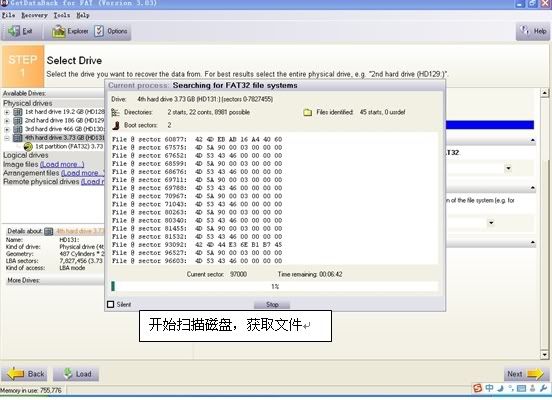Click the Exit toolbar icon
The width and height of the screenshot is (552, 400).
tap(14, 31)
